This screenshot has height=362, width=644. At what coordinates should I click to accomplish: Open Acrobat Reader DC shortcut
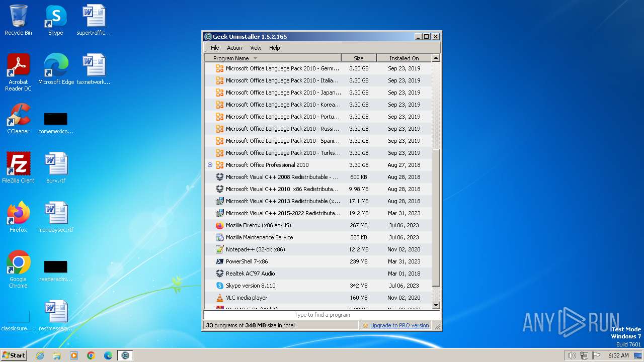pos(18,72)
